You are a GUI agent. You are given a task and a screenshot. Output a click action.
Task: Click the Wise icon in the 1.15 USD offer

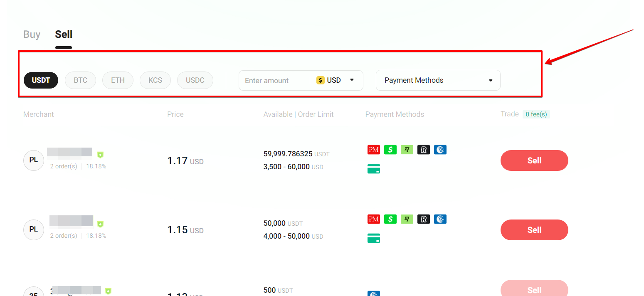click(407, 219)
